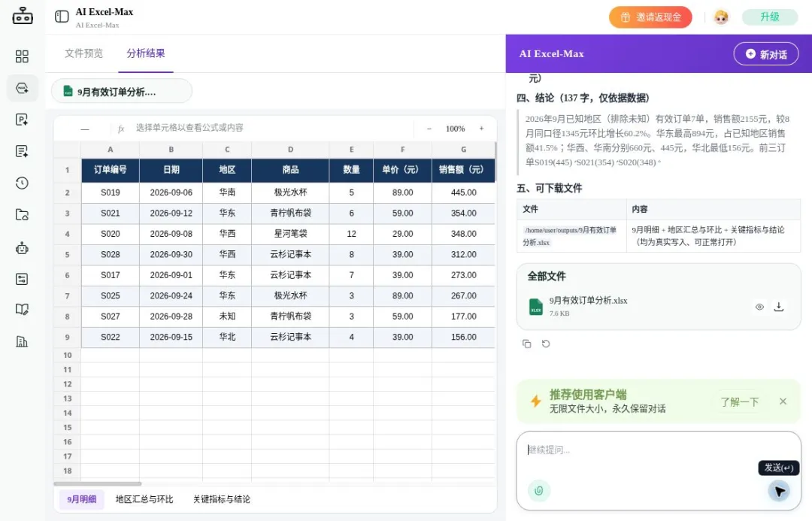Open the grid dashboard icon in sidebar

click(22, 56)
